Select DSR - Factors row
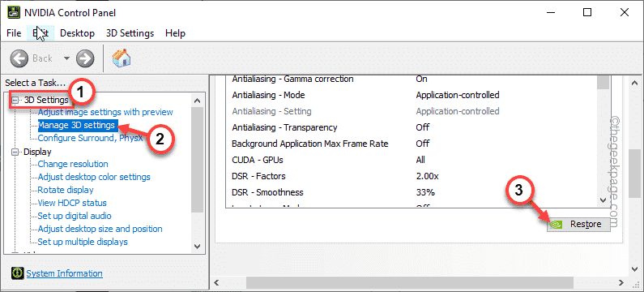644x292 pixels. click(x=412, y=176)
